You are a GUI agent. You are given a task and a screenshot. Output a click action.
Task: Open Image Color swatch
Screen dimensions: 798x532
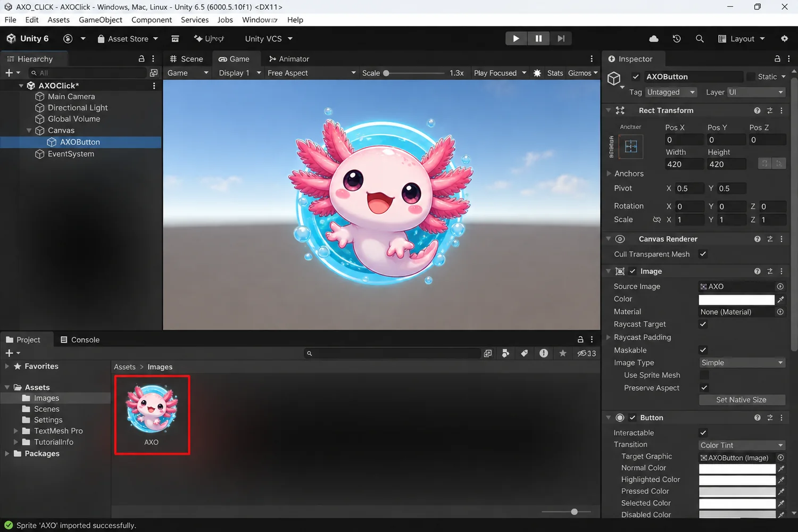(x=736, y=300)
